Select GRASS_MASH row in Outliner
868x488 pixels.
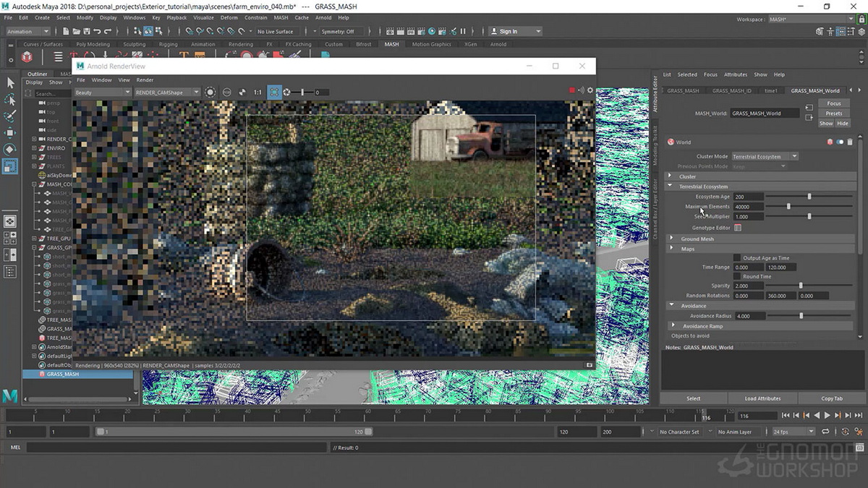coord(78,374)
